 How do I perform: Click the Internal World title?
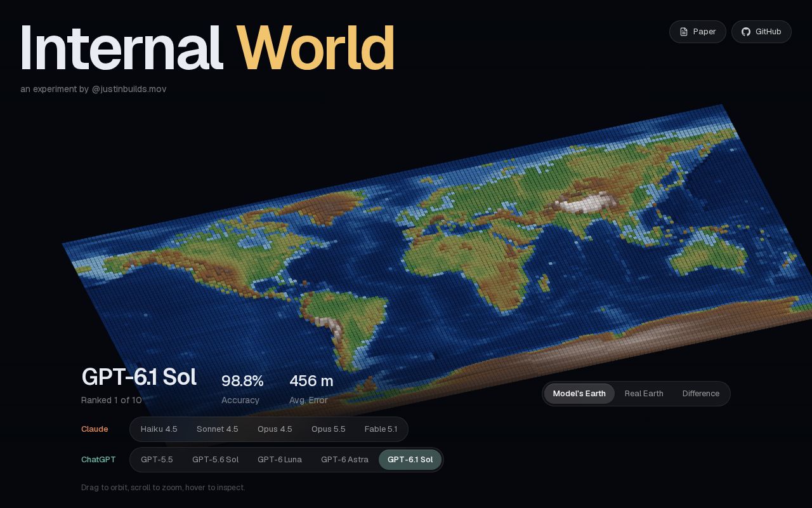coord(207,48)
